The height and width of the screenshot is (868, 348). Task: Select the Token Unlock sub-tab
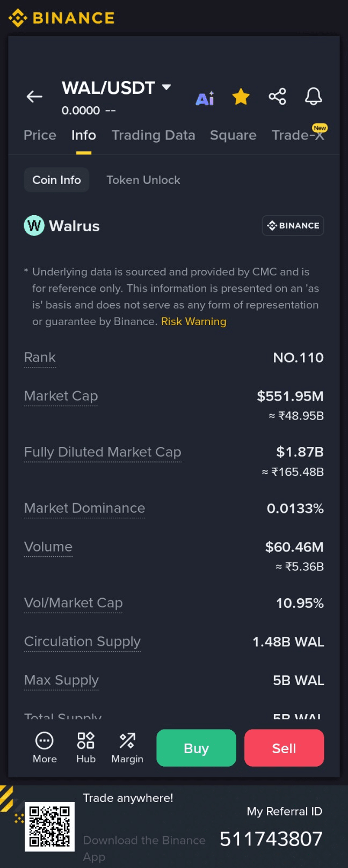coord(143,180)
